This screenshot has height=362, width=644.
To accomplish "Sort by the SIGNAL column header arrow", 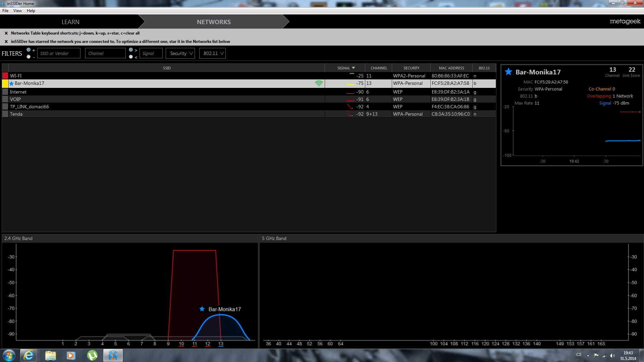I will [x=353, y=68].
